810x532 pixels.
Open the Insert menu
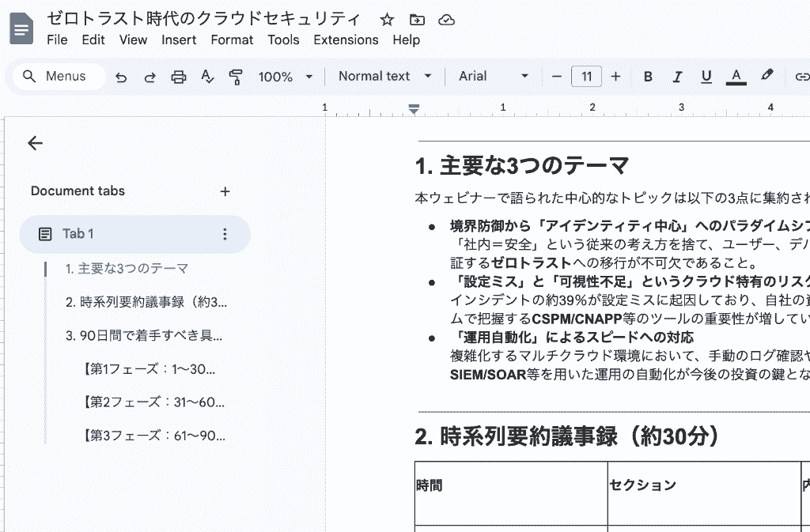(179, 40)
